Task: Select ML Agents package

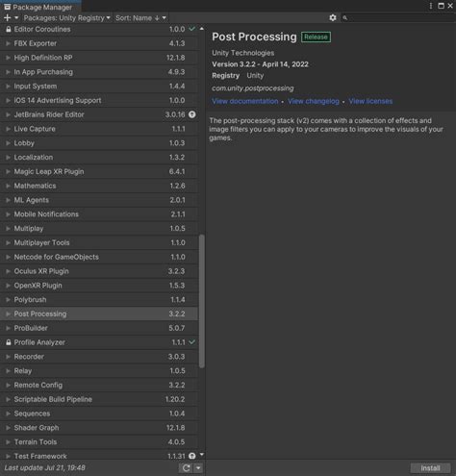Action: click(99, 200)
